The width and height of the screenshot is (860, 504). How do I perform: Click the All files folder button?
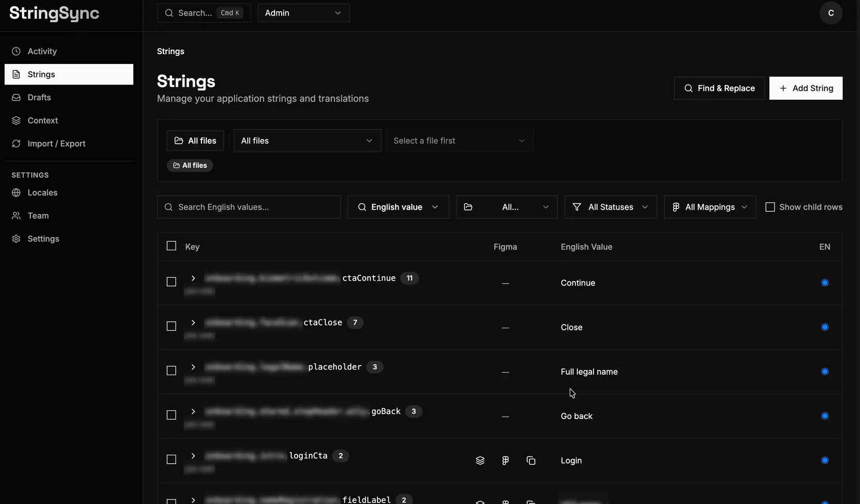pos(195,141)
